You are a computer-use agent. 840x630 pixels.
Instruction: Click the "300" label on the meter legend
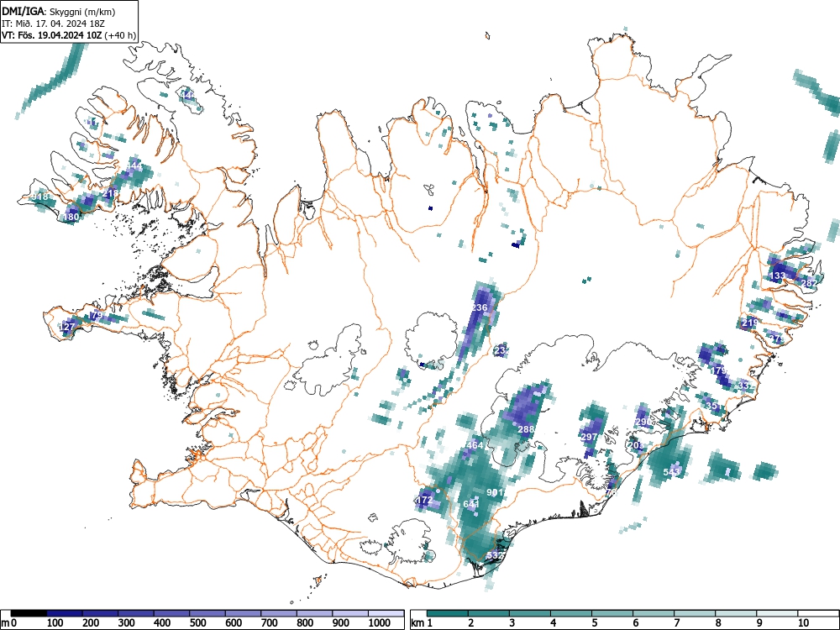127,622
